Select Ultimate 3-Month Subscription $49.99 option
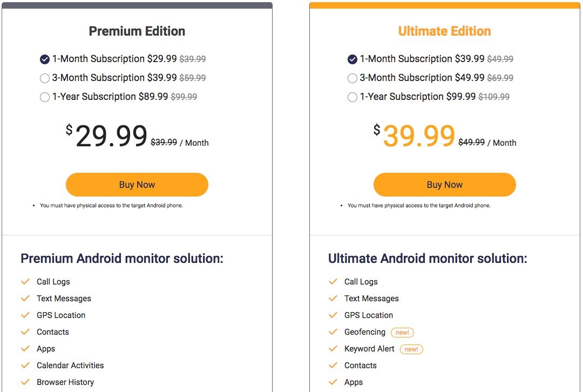The width and height of the screenshot is (583, 392). click(352, 78)
